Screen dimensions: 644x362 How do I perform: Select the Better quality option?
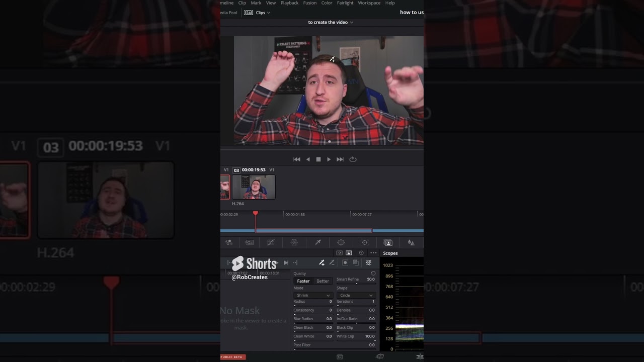[323, 281]
